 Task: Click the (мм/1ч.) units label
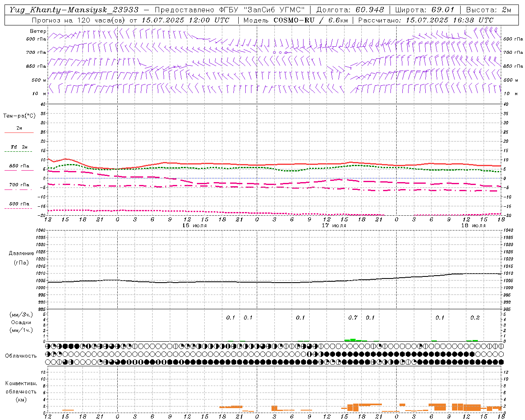point(21,330)
